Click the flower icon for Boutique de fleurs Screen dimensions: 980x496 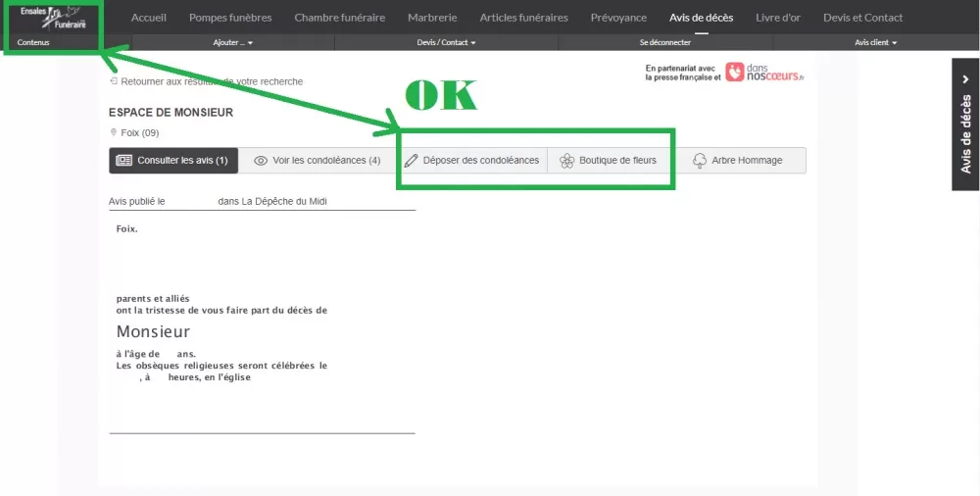point(566,161)
